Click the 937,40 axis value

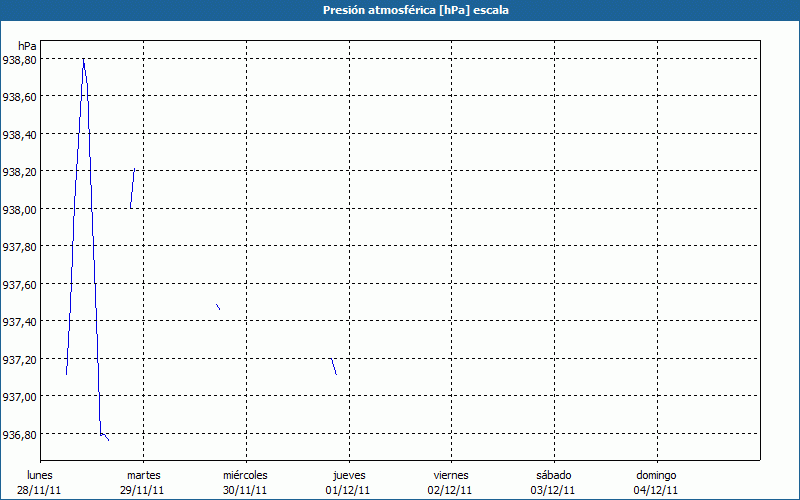[x=19, y=322]
